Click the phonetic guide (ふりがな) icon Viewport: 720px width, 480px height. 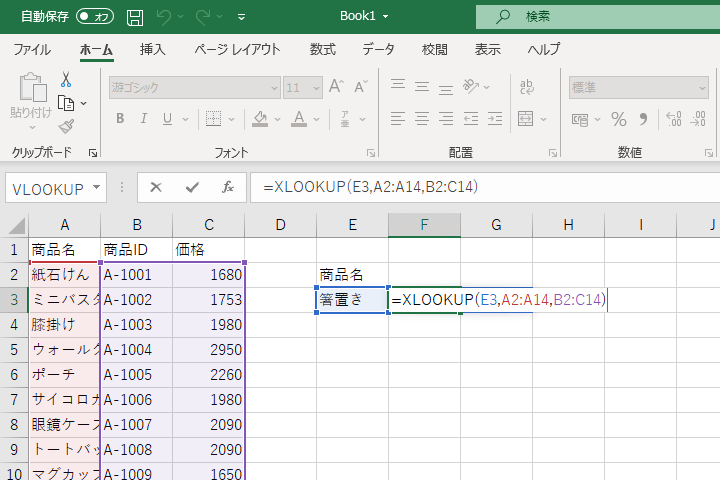(345, 119)
